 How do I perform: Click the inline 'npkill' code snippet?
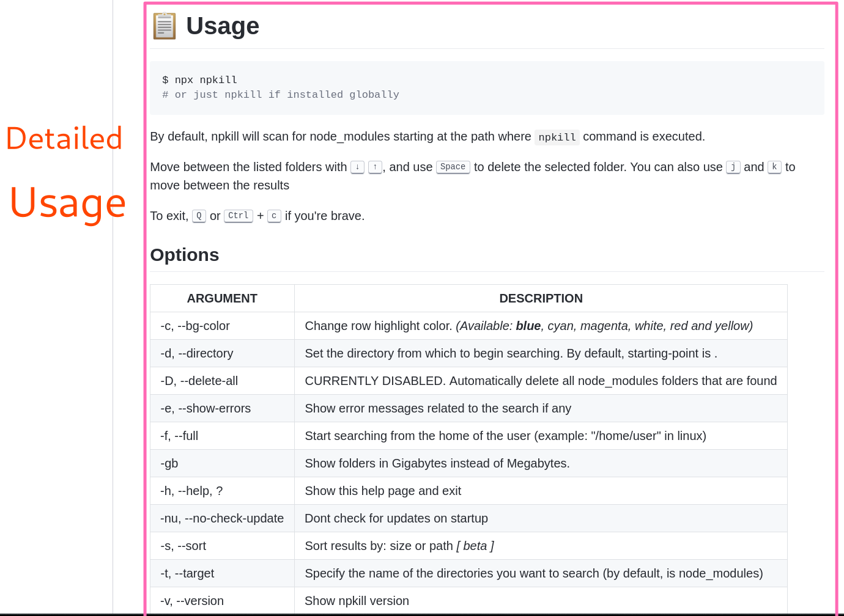point(557,137)
